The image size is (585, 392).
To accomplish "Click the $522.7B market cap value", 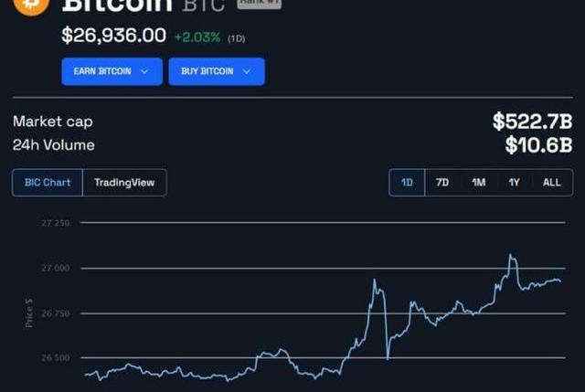I will pos(532,122).
